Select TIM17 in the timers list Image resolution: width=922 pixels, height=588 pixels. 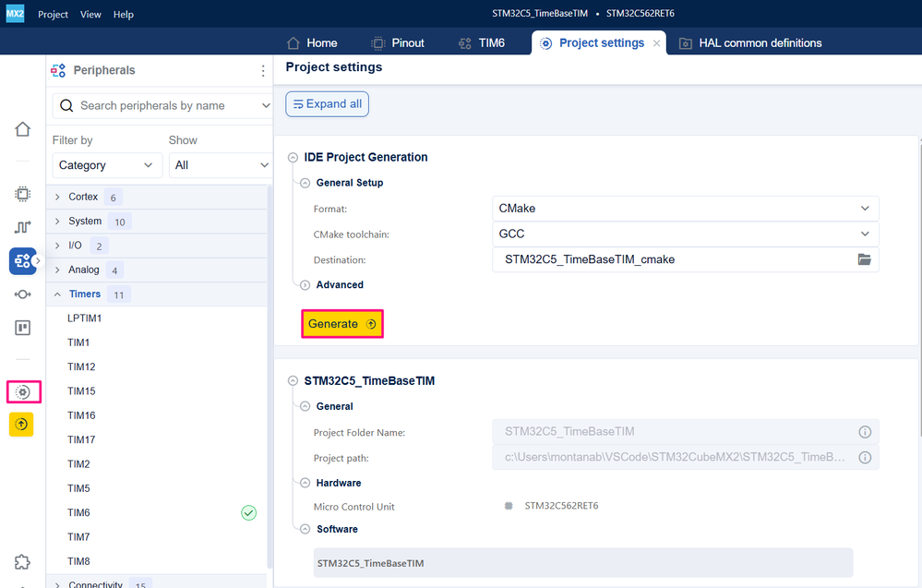(81, 439)
